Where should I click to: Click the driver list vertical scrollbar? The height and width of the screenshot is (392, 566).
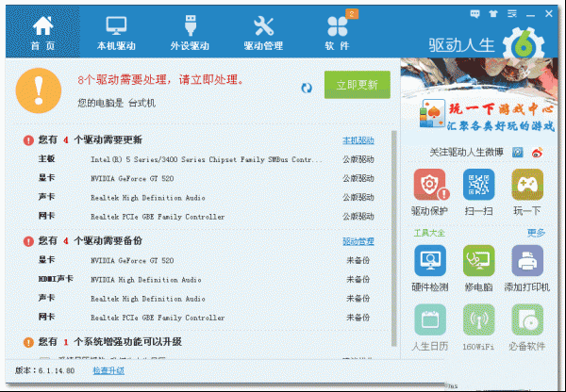click(x=394, y=238)
